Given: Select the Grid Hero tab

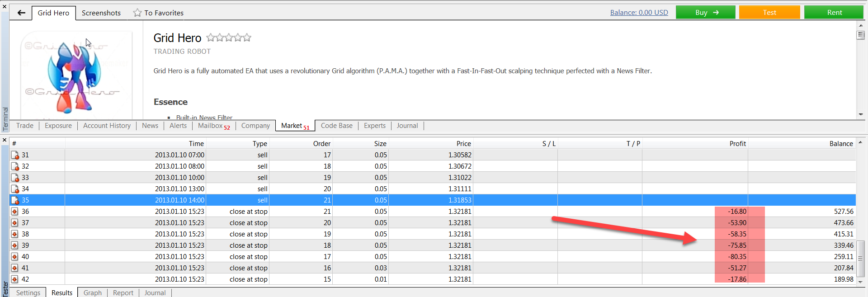Looking at the screenshot, I should tap(53, 13).
